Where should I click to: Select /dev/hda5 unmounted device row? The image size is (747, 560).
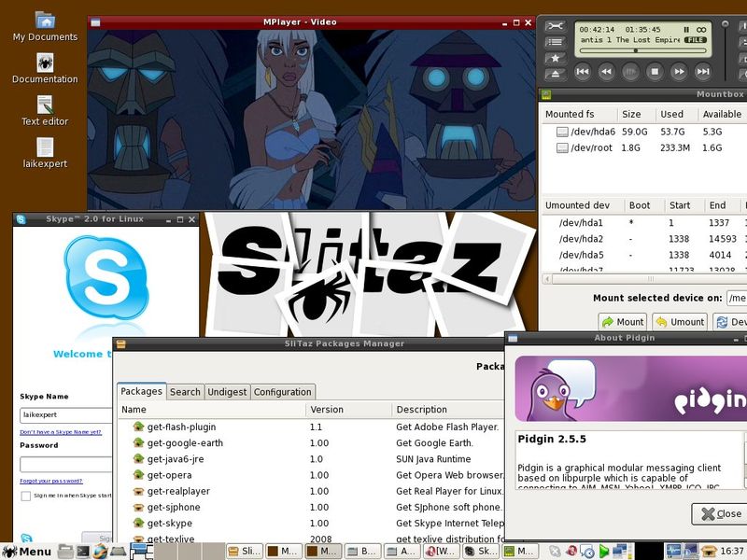[x=644, y=255]
